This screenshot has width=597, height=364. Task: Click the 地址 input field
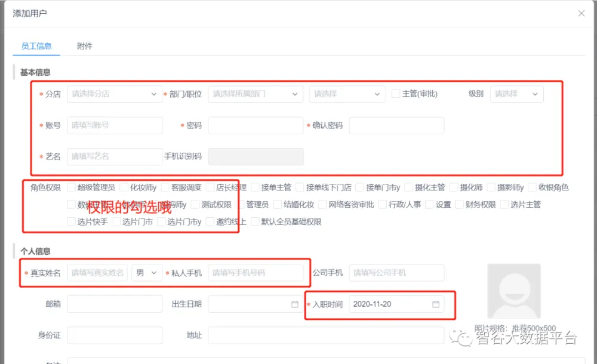(325, 335)
